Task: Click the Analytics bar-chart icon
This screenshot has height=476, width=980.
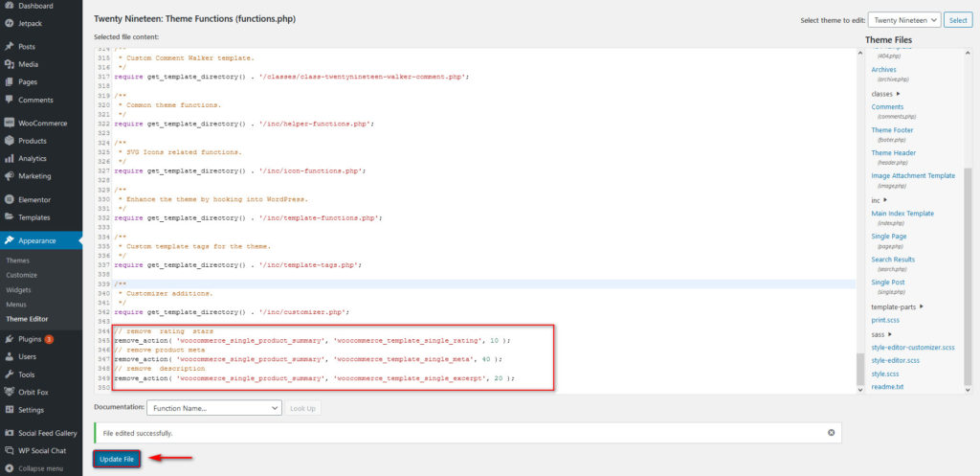Action: [x=9, y=159]
